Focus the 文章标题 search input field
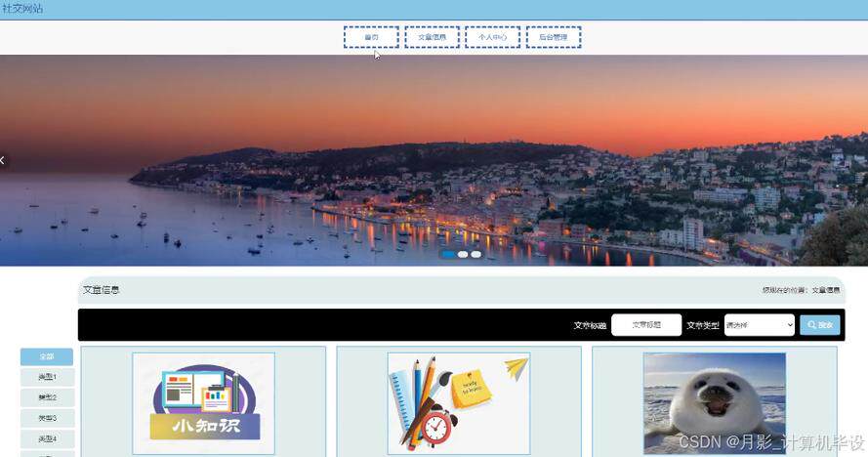This screenshot has width=868, height=457. pos(646,325)
